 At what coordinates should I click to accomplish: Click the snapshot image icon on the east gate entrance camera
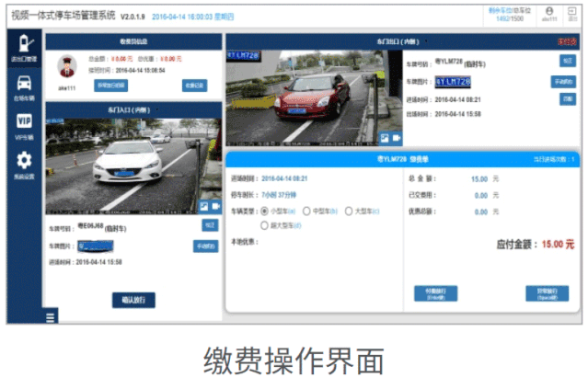(x=204, y=206)
